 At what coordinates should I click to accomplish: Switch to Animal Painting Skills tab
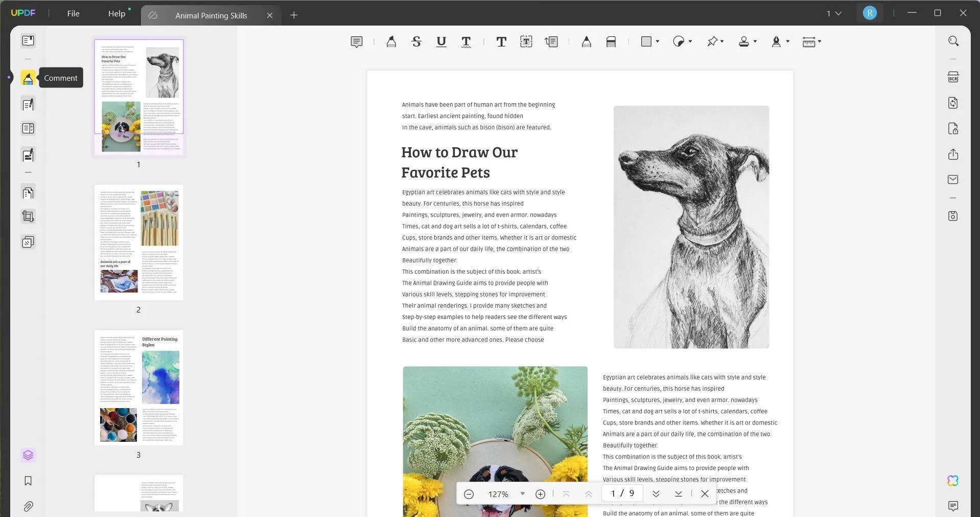pyautogui.click(x=211, y=16)
